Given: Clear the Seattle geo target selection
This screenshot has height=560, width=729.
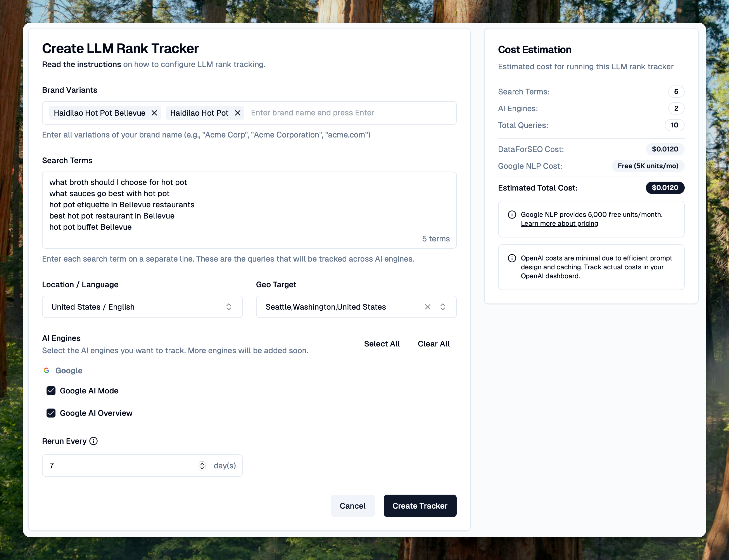Looking at the screenshot, I should coord(428,307).
